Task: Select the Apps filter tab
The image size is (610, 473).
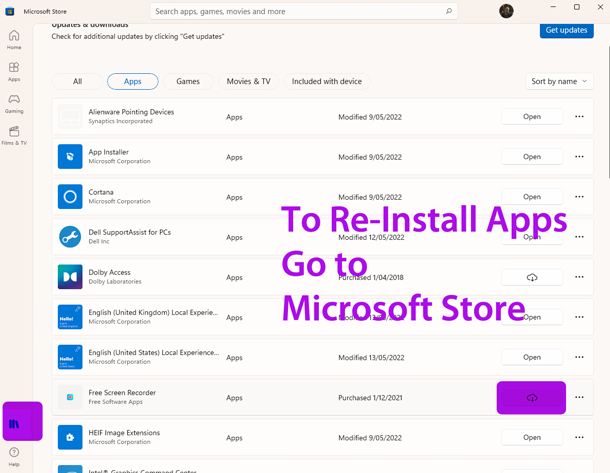Action: click(x=133, y=81)
